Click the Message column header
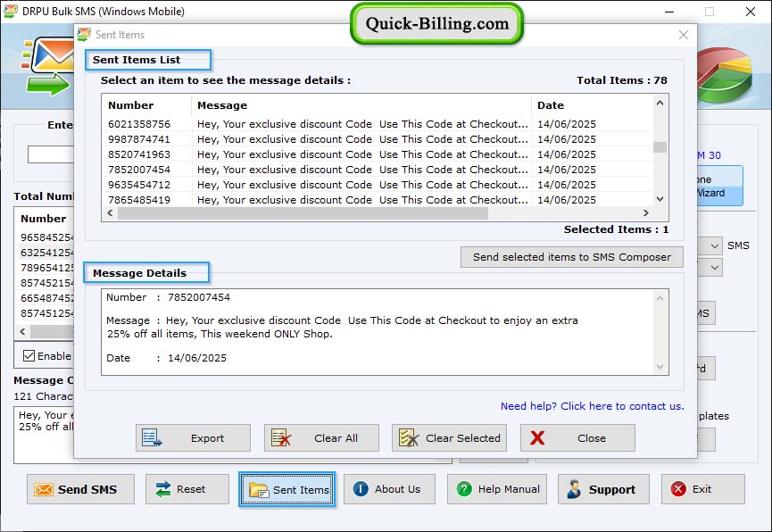Image resolution: width=772 pixels, height=532 pixels. 361,105
